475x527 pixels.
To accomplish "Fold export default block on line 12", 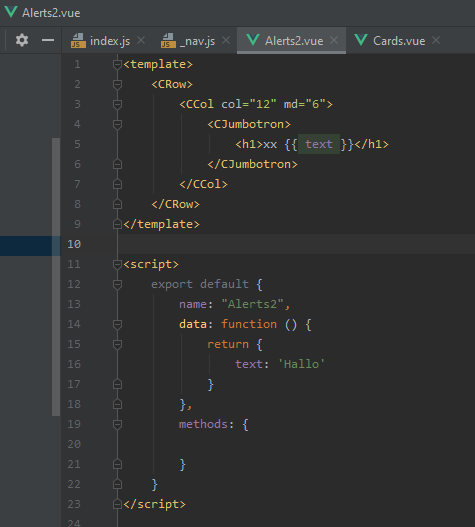I will (117, 285).
